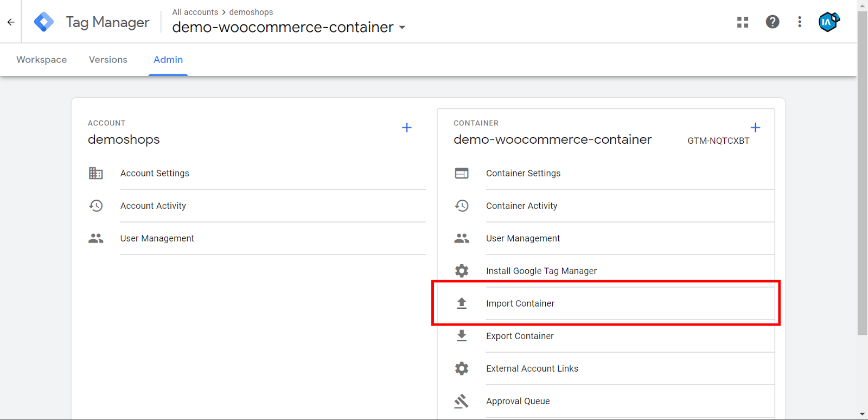Click the Approval Queue gavel icon
868x420 pixels.
coord(462,401)
